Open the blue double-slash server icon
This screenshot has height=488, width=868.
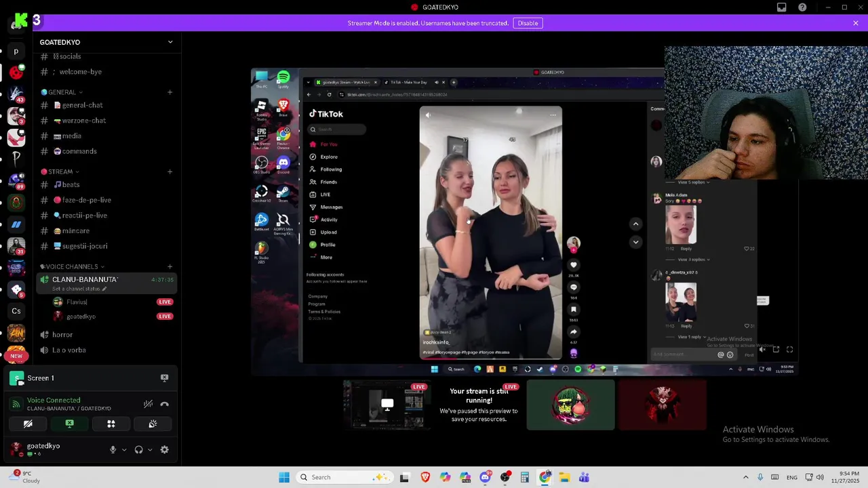(16, 224)
